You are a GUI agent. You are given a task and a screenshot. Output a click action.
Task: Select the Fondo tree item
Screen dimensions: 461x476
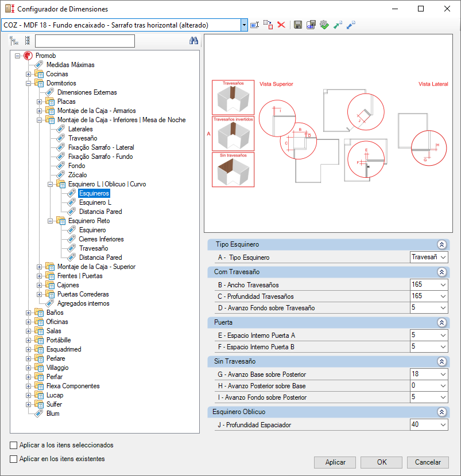click(x=76, y=166)
